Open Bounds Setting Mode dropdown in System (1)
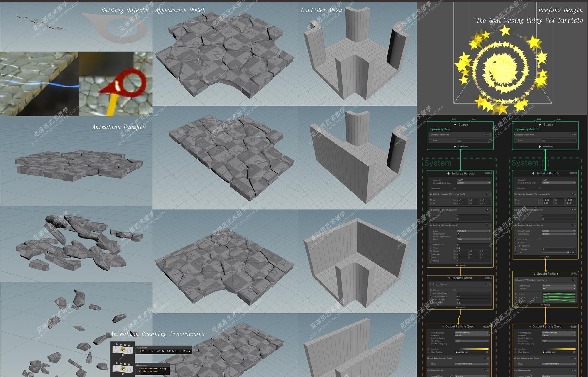Viewport: 588px width, 377px height. [559, 183]
